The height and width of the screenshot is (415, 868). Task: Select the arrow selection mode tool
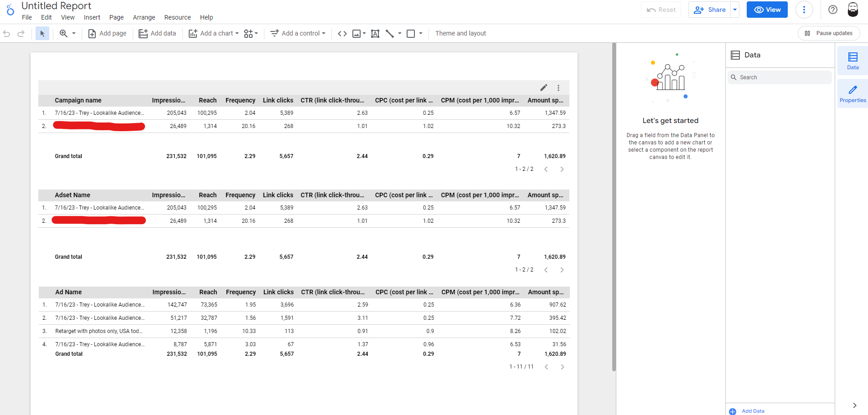coord(42,33)
